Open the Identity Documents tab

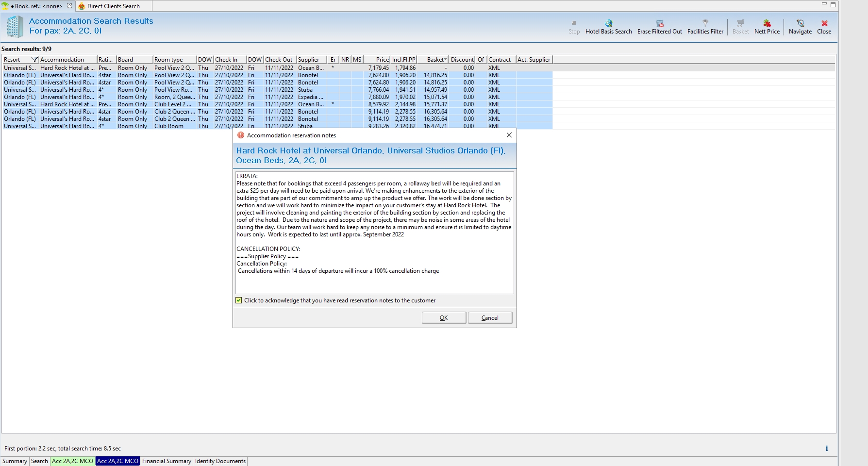pyautogui.click(x=220, y=461)
